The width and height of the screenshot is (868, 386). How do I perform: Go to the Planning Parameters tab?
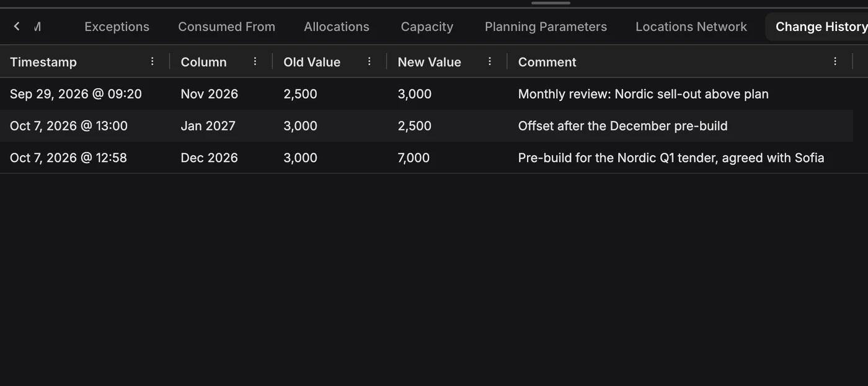point(546,27)
